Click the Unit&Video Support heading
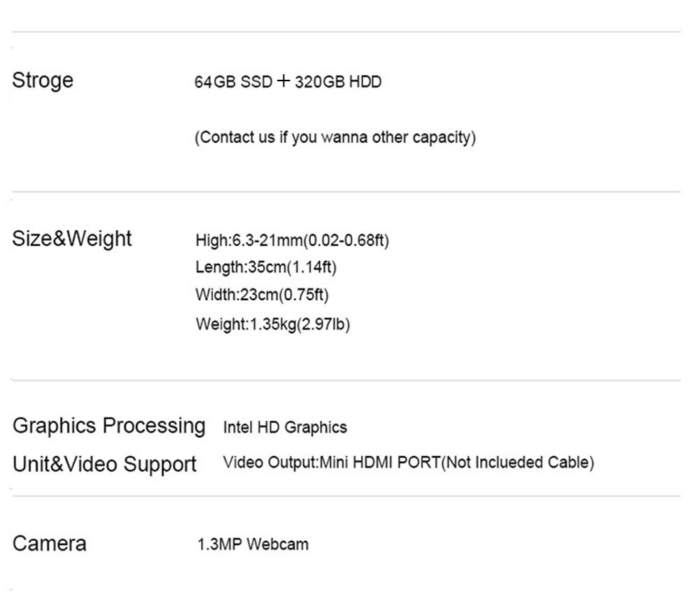This screenshot has width=700, height=594. 104,464
